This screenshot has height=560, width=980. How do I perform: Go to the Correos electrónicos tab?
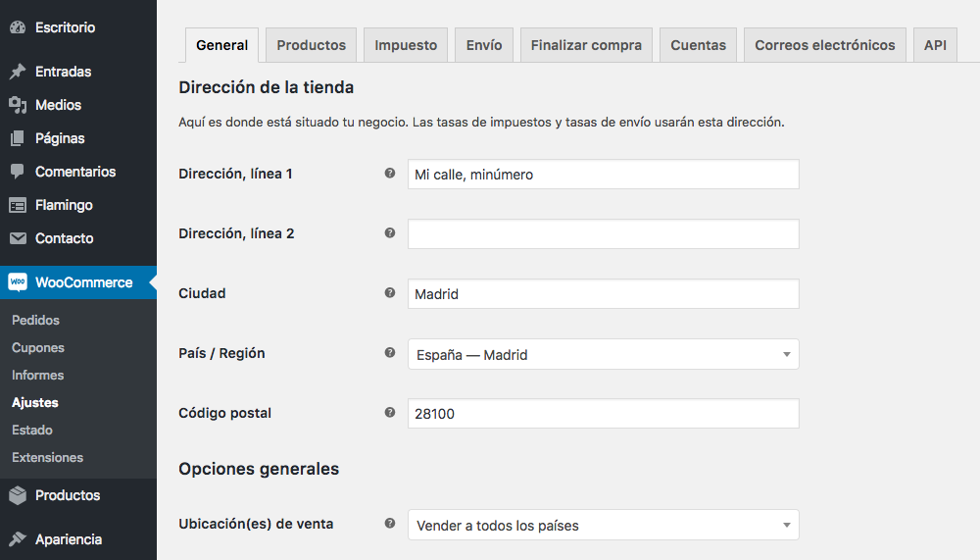pyautogui.click(x=824, y=45)
